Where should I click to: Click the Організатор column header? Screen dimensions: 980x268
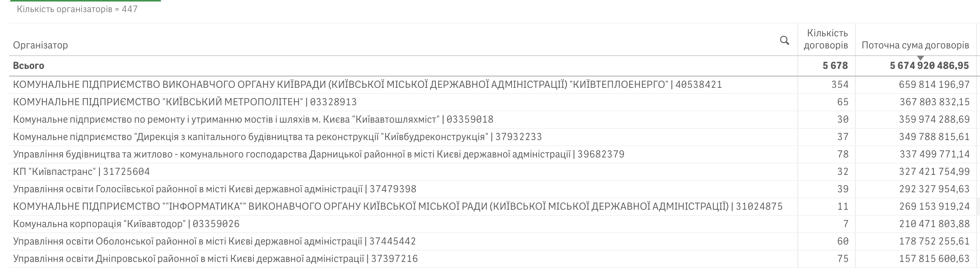[x=41, y=45]
